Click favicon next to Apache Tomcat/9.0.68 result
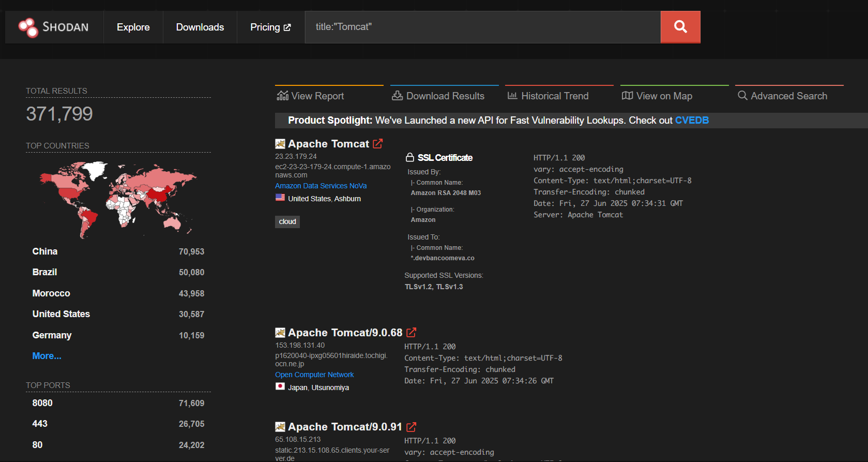 pos(280,333)
